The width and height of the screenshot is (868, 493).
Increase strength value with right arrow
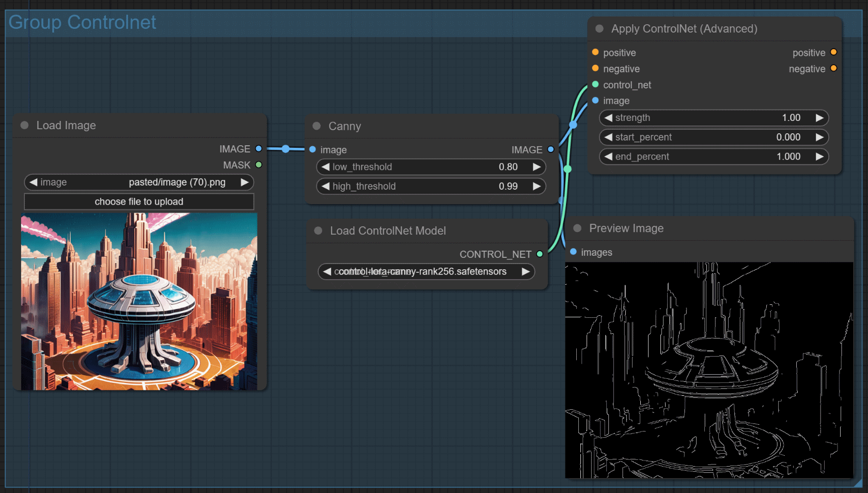click(819, 118)
